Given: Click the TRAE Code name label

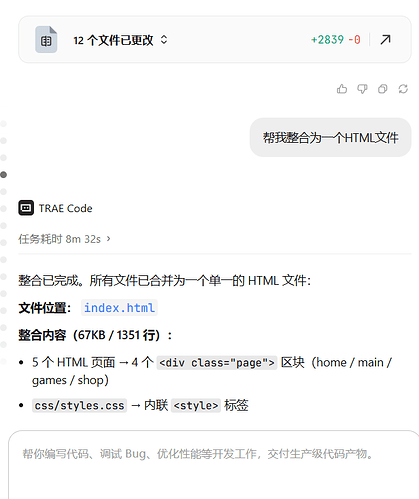Looking at the screenshot, I should (65, 208).
